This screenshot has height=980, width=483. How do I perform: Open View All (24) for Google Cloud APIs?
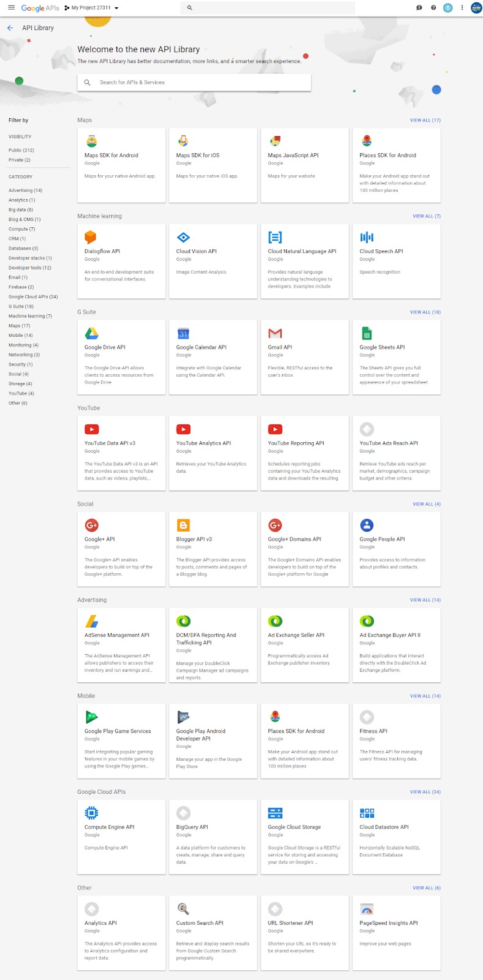tap(425, 792)
